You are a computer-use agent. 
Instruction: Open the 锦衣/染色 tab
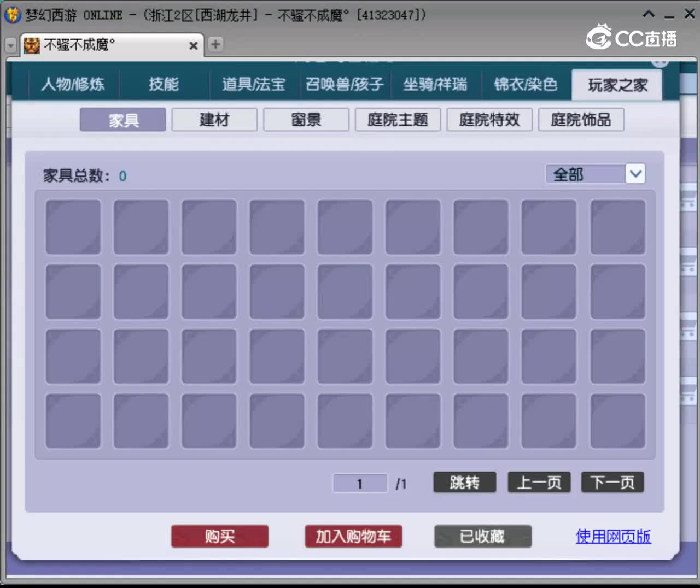(x=526, y=84)
